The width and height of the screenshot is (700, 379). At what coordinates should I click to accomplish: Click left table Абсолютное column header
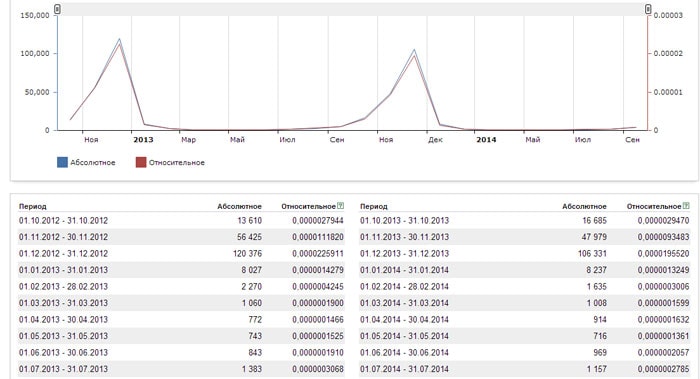239,206
